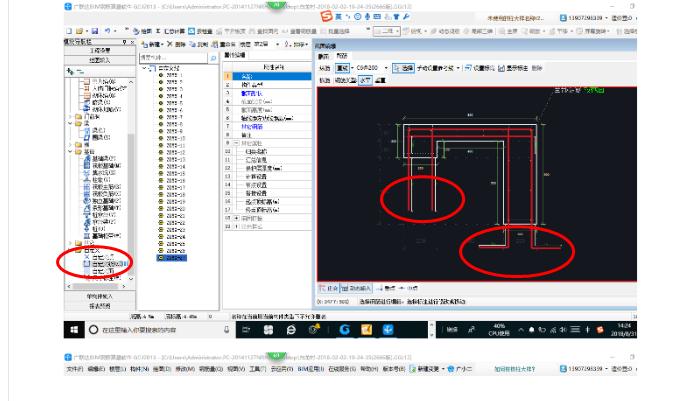Click the expand-all icon under 绘图输入
677x401 pixels.
[70, 71]
